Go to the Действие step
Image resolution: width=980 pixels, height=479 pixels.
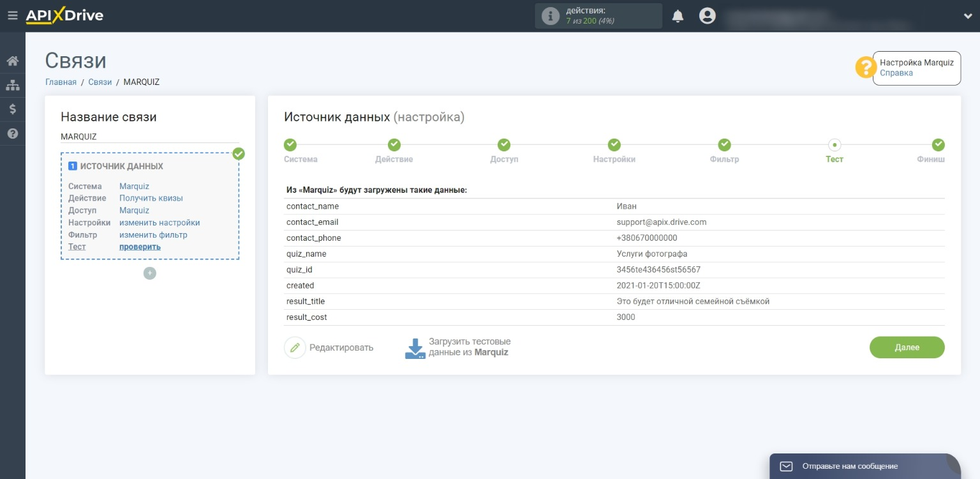394,144
